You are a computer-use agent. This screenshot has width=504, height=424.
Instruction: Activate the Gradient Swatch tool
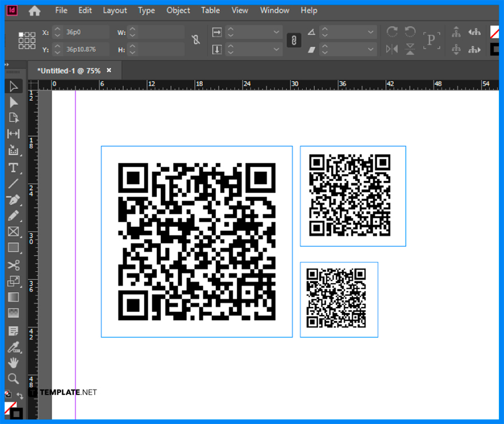coord(14,297)
